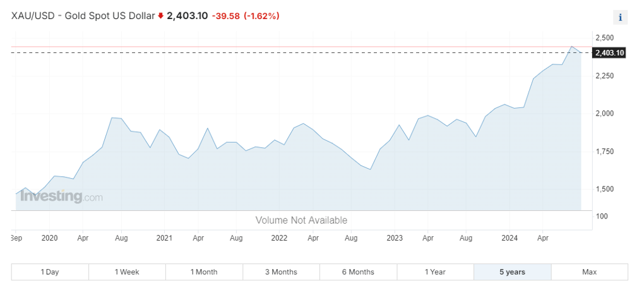Viewport: 644px width, 288px height.
Task: Click the chart line's highest peak point
Action: (571, 46)
